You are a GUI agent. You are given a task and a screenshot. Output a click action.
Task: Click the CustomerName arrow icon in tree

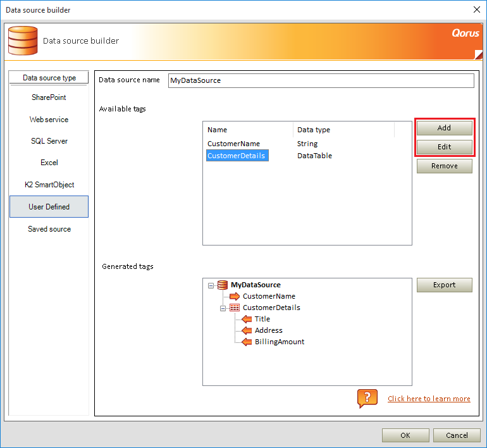click(235, 296)
